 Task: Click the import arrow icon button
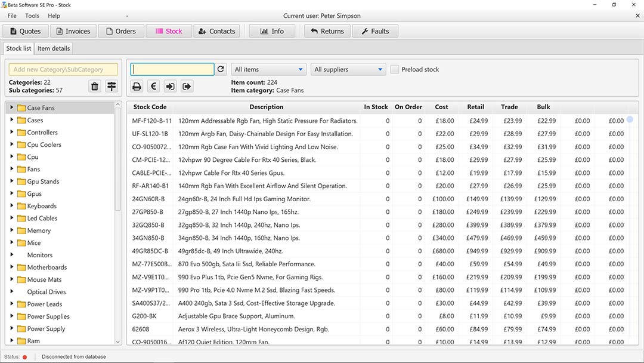click(170, 87)
